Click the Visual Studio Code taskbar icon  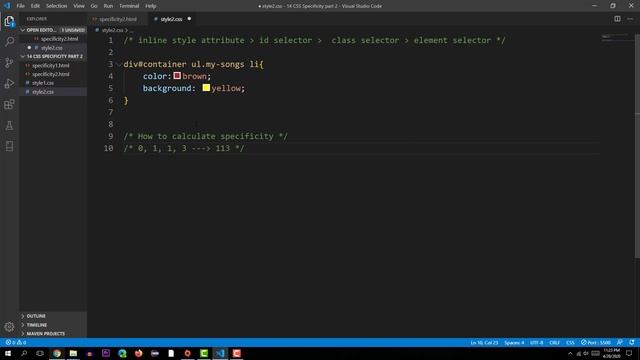[220, 353]
